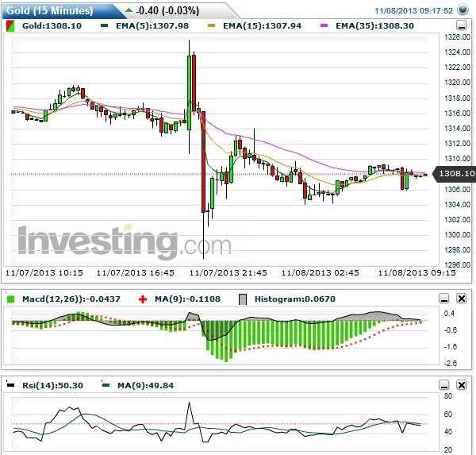Click the EMA(5):1307.98 label

point(152,26)
